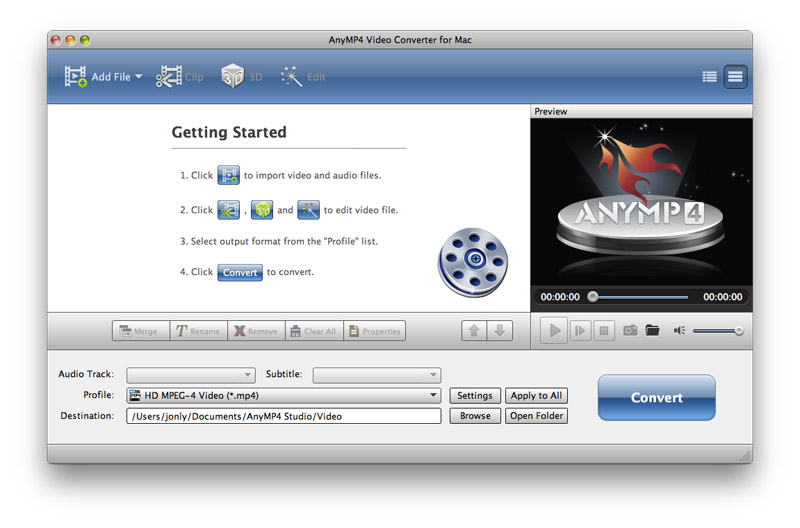This screenshot has width=800, height=528.
Task: Open the Clip tool in toolbar
Action: pyautogui.click(x=180, y=77)
